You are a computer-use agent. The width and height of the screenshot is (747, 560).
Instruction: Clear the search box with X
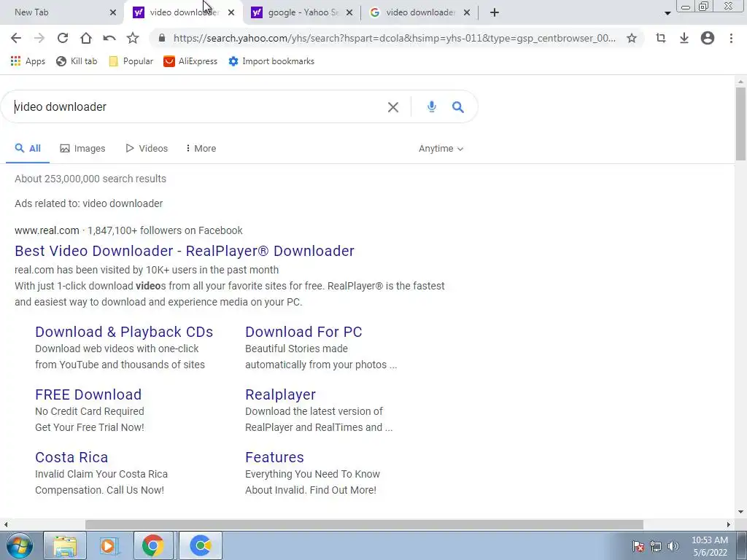click(x=393, y=107)
